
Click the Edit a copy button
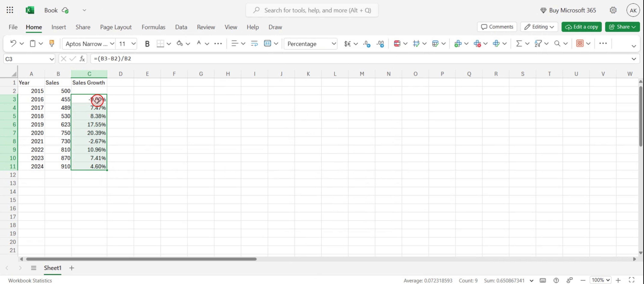(581, 27)
